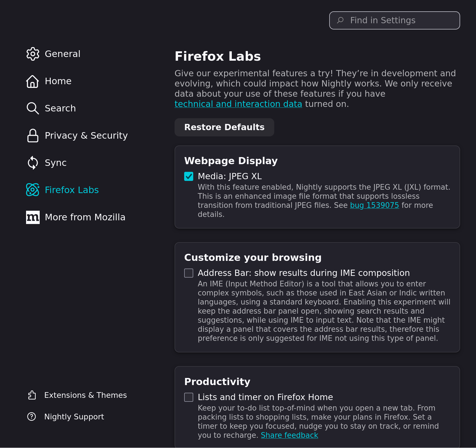Open the technical and interaction data link
Image resolution: width=476 pixels, height=448 pixels.
pos(238,104)
